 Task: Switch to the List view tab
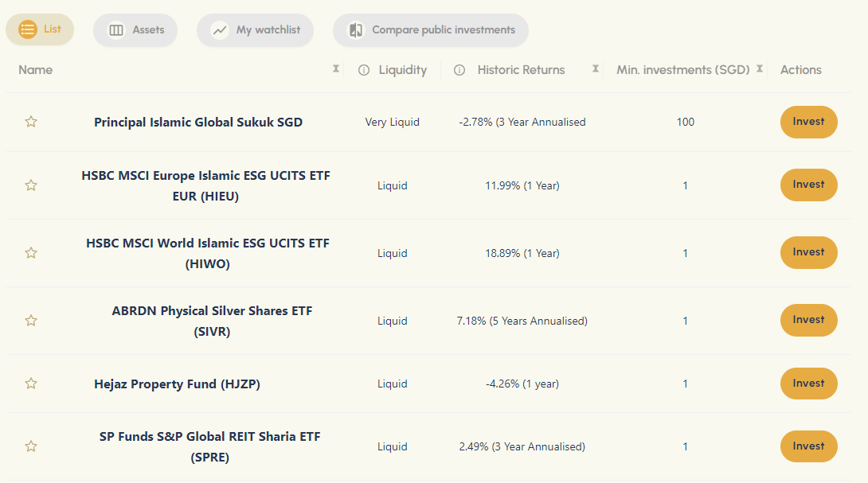point(40,30)
